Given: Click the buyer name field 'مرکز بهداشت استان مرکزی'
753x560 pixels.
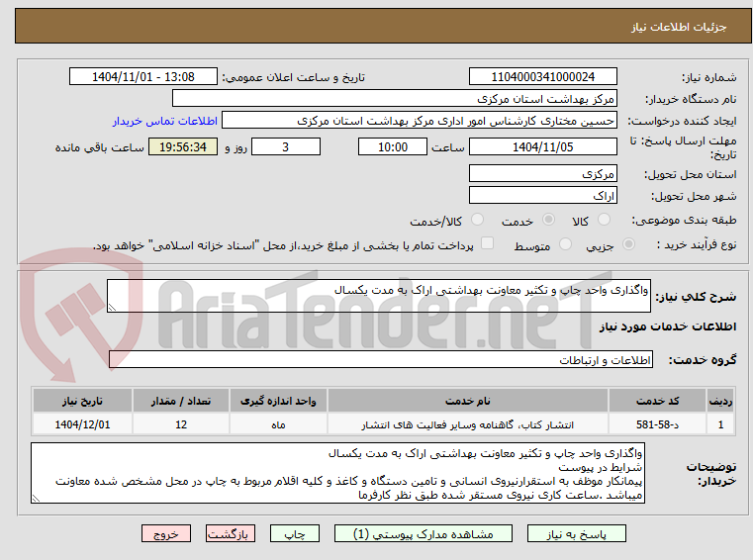Looking at the screenshot, I should tap(394, 99).
